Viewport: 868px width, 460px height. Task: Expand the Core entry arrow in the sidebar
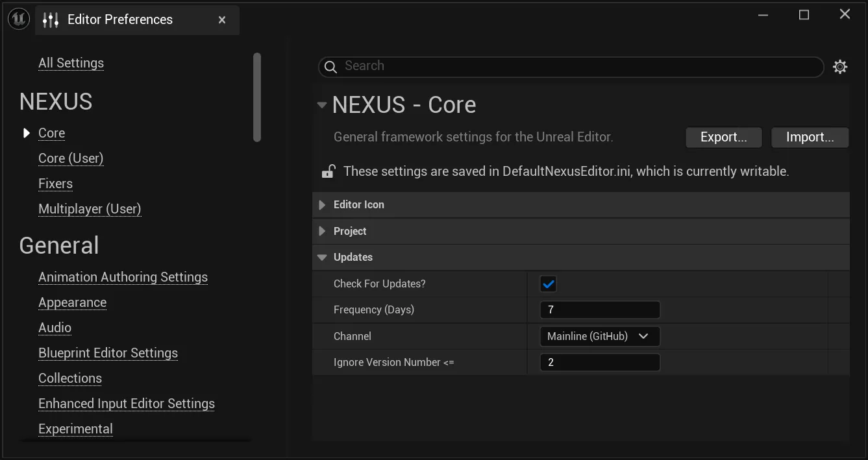(26, 133)
